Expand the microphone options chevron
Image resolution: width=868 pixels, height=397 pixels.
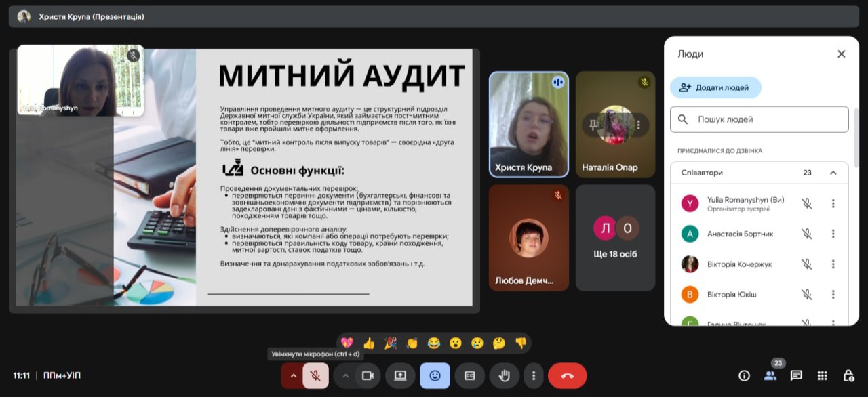(x=294, y=375)
